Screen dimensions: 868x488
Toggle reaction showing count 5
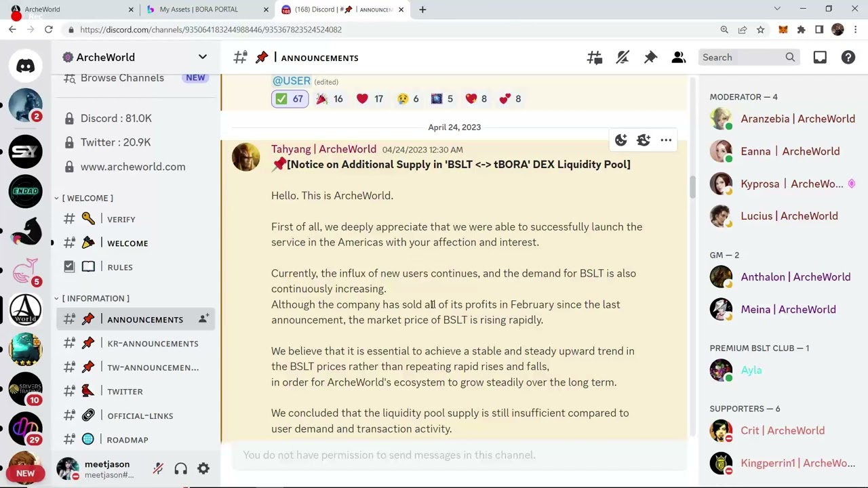pos(442,99)
